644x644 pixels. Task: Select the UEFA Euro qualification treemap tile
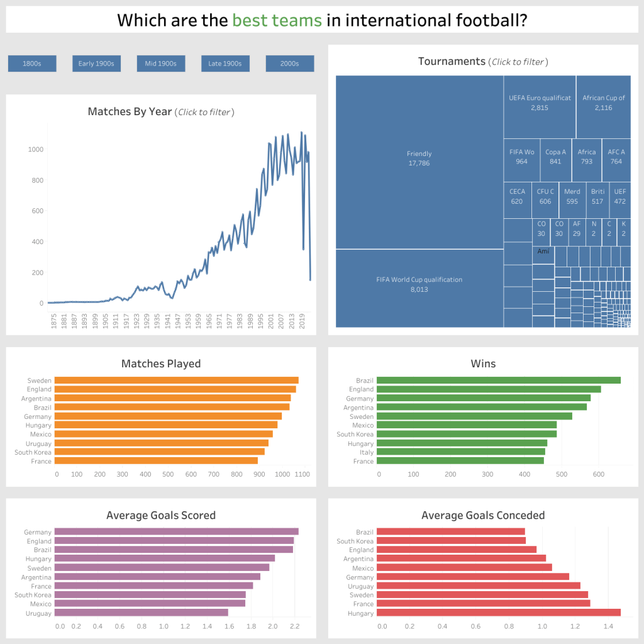point(540,106)
